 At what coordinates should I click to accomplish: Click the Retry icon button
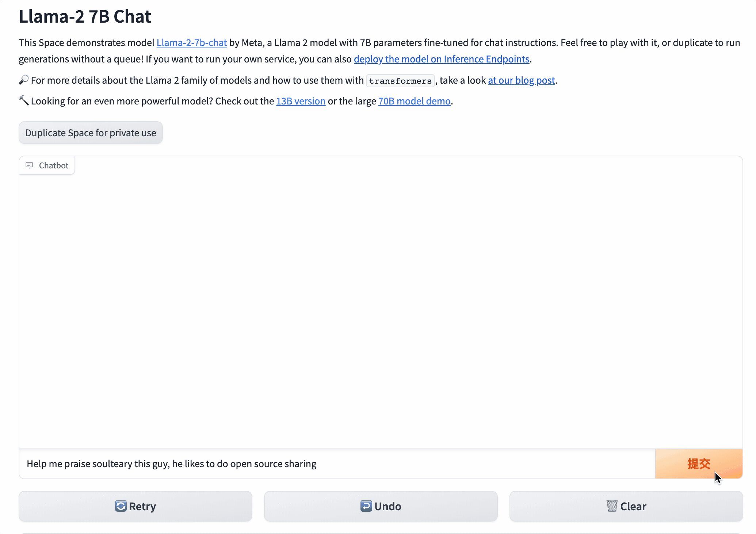click(x=121, y=506)
